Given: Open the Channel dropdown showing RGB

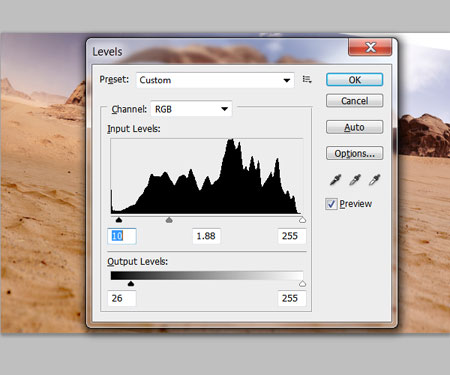Looking at the screenshot, I should click(x=191, y=109).
